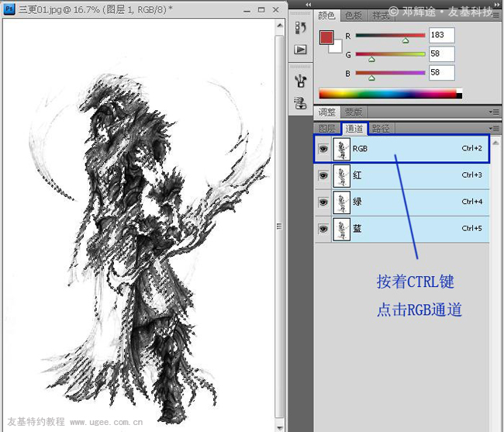Viewport: 504px width, 432px height.
Task: Click the white background color swatch
Action: [337, 47]
